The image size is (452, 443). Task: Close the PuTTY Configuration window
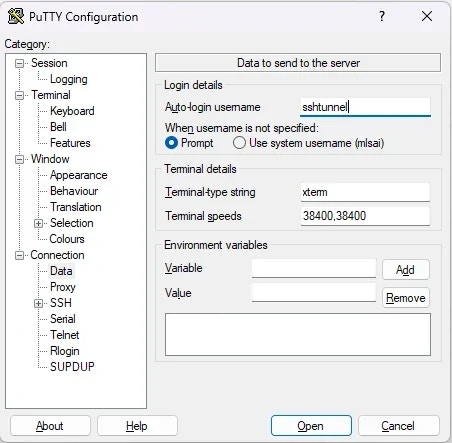pyautogui.click(x=427, y=16)
